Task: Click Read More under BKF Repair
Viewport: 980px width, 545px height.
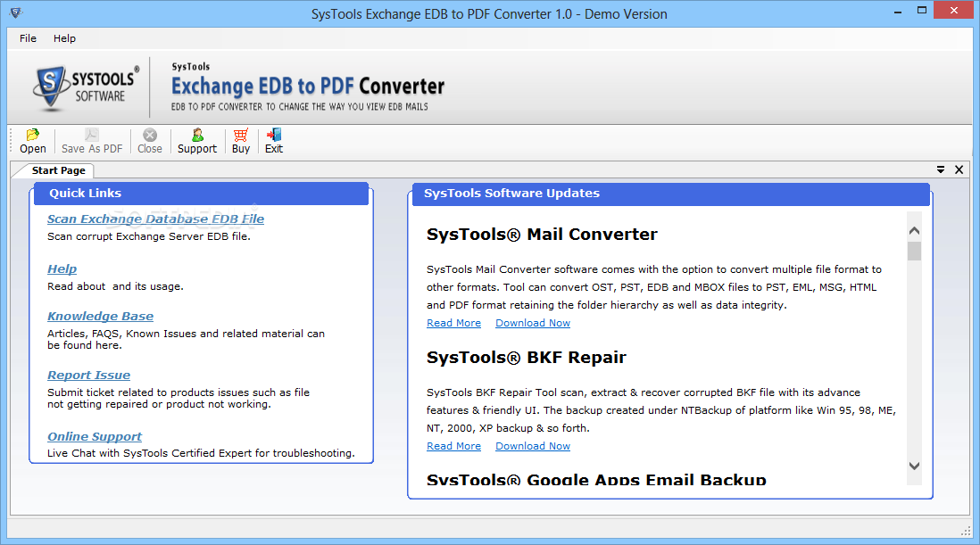Action: 453,446
